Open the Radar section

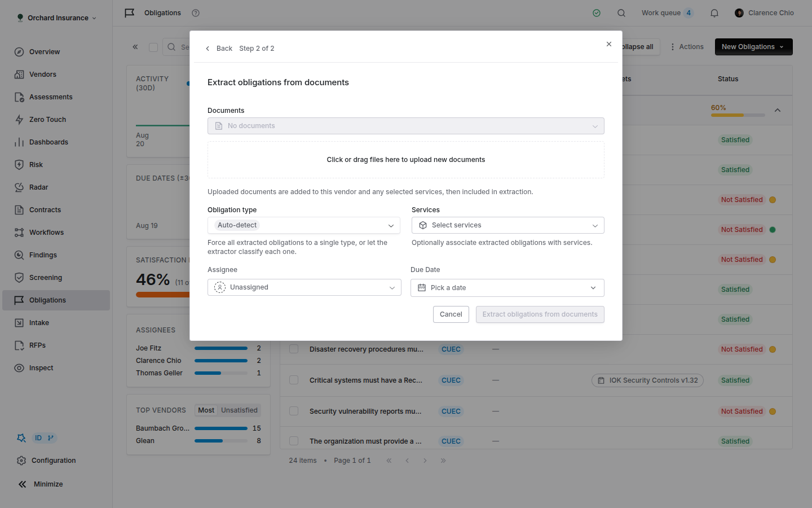56,187
